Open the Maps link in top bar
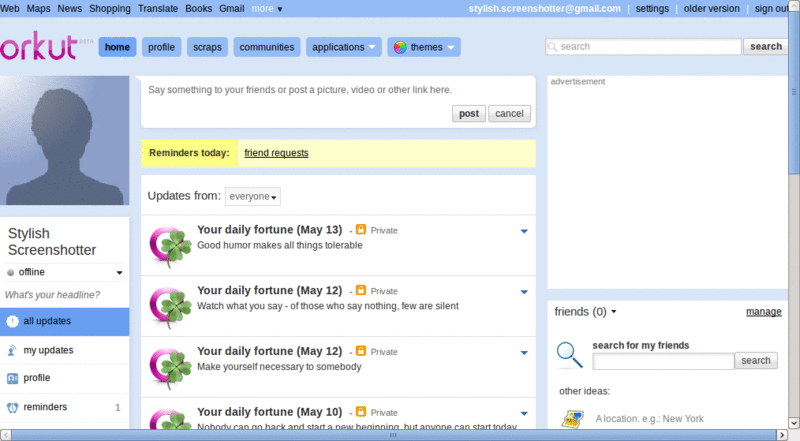Screen dimensions: 800x441 (38, 9)
